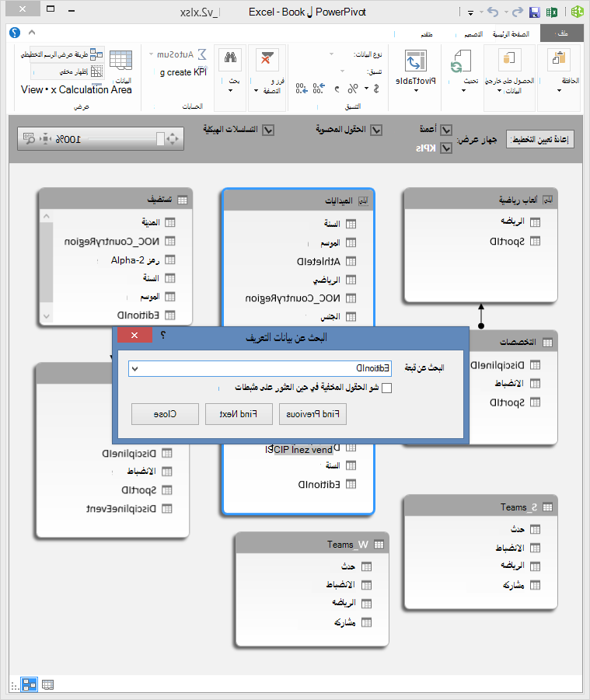
Task: Open Customize Quick Access Toolbar arrow
Action: (x=470, y=13)
